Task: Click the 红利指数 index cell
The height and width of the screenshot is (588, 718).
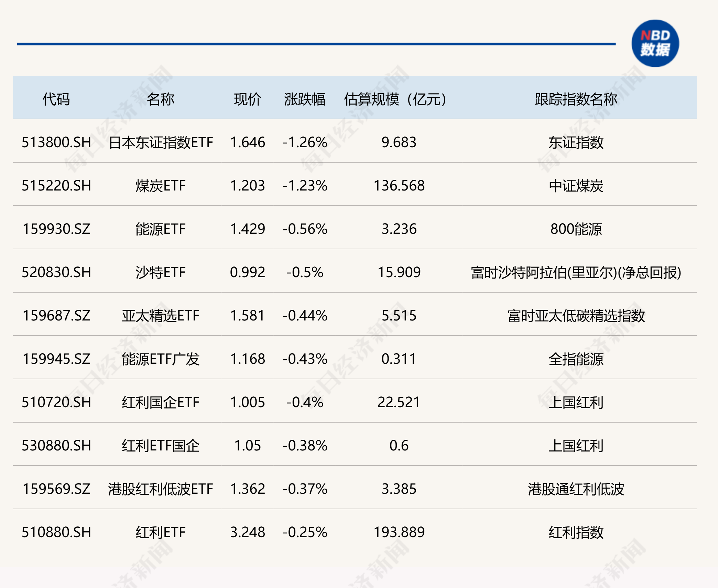Action: (576, 532)
